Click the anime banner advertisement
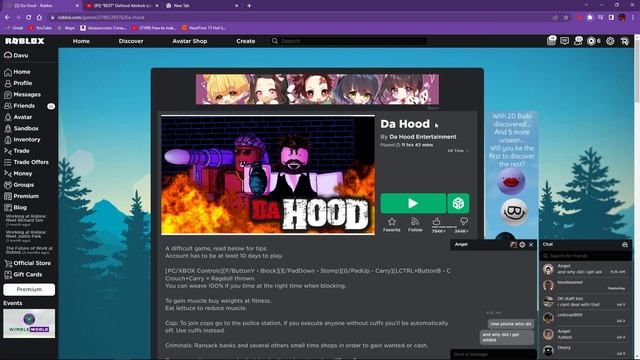Image resolution: width=640 pixels, height=360 pixels. point(318,89)
